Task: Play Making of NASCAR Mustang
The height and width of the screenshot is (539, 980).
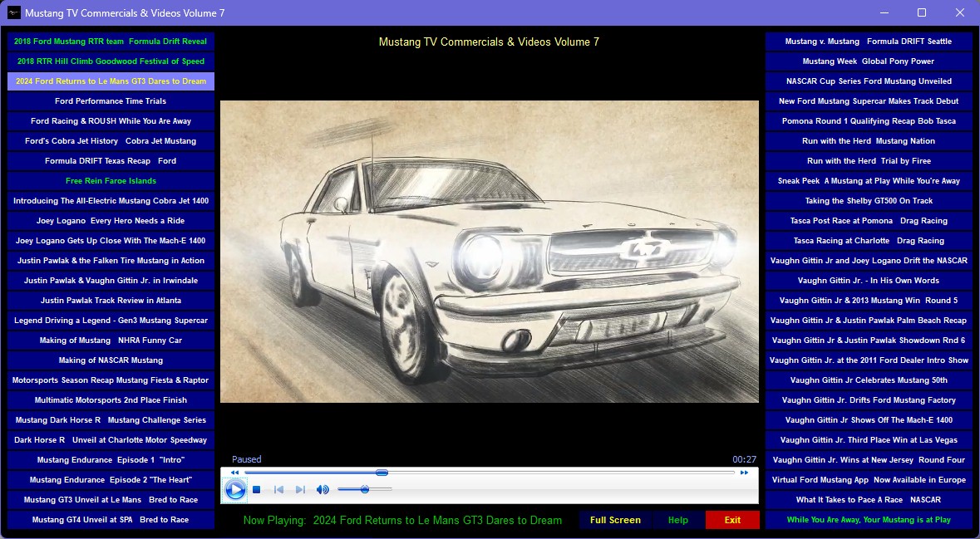Action: 111,360
